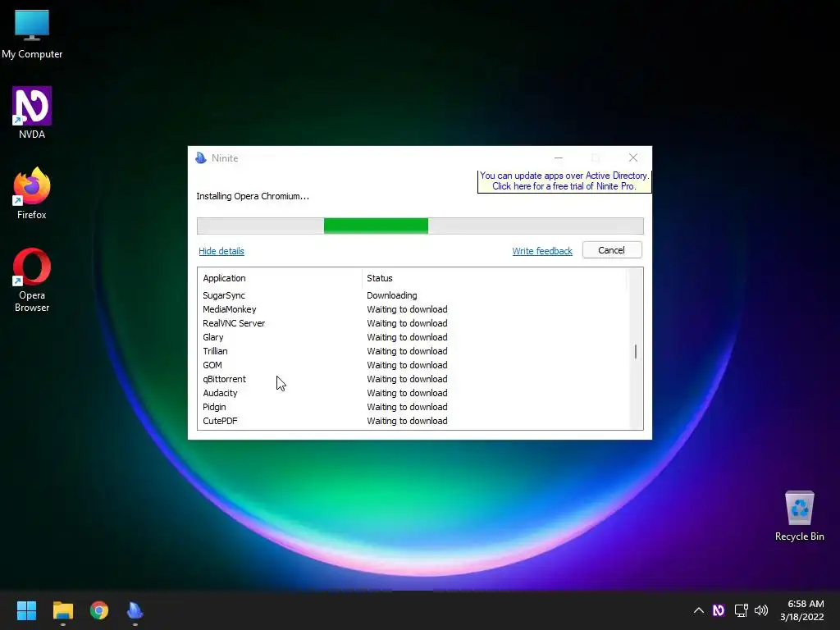
Task: Click the details list scrollbar thumb
Action: [x=636, y=351]
